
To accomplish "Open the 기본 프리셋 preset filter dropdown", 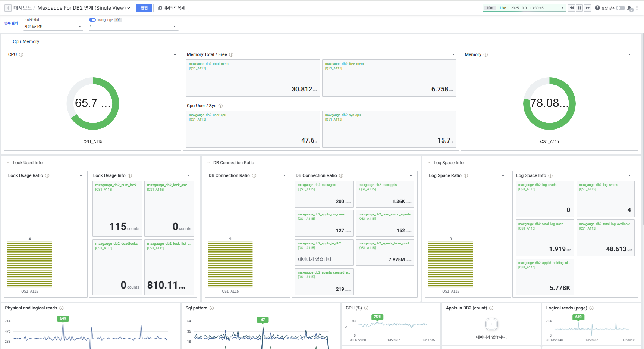I will [53, 27].
